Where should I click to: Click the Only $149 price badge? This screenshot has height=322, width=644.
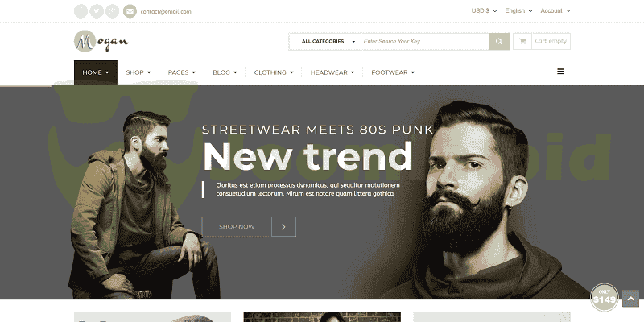pos(605,297)
